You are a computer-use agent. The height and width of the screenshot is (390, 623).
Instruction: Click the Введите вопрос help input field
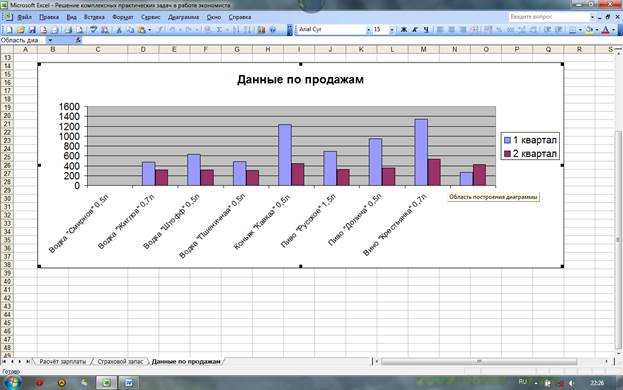point(549,17)
